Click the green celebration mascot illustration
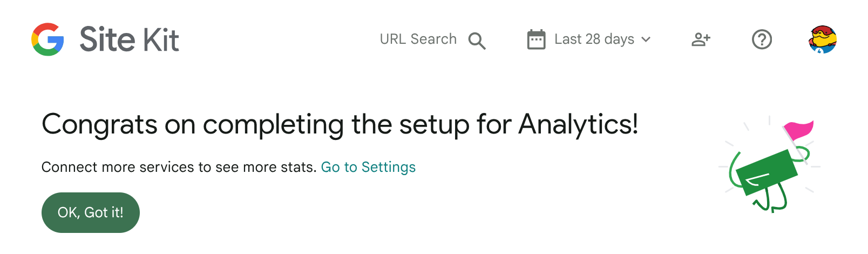868x254 pixels. coord(769,165)
